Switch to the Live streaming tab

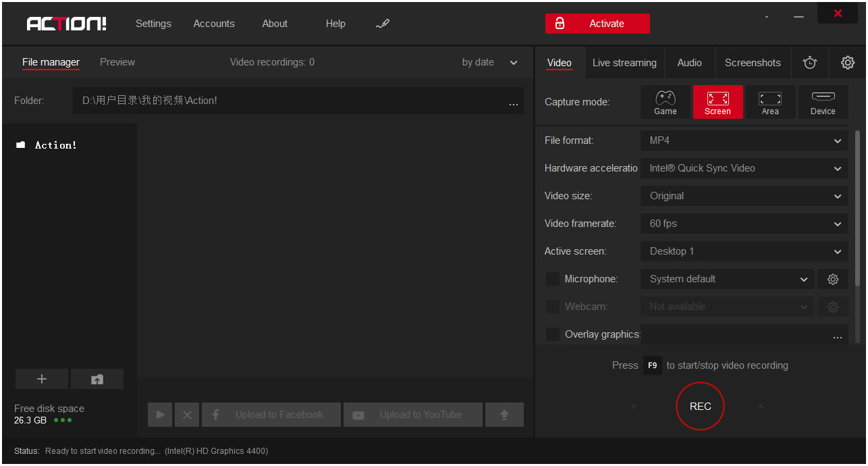coord(624,63)
